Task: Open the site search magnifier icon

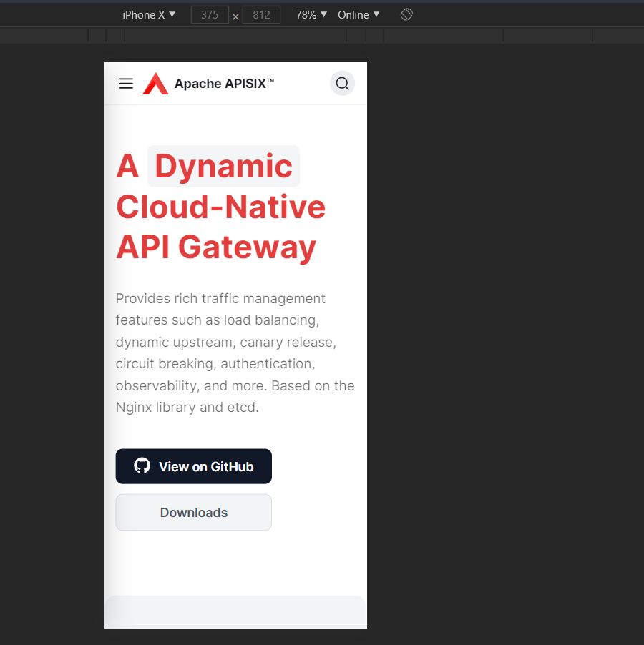Action: coord(342,84)
